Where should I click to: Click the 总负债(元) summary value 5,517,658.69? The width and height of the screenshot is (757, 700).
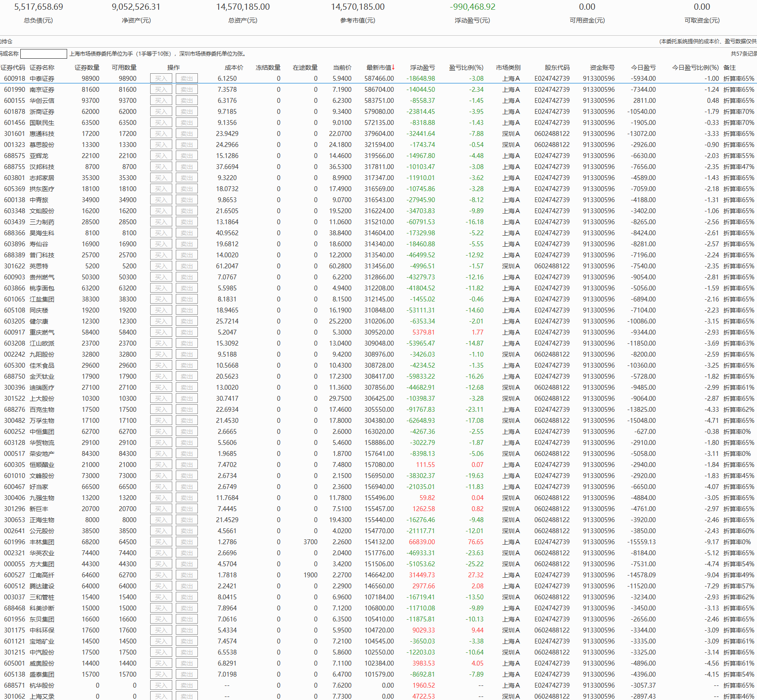click(x=39, y=7)
